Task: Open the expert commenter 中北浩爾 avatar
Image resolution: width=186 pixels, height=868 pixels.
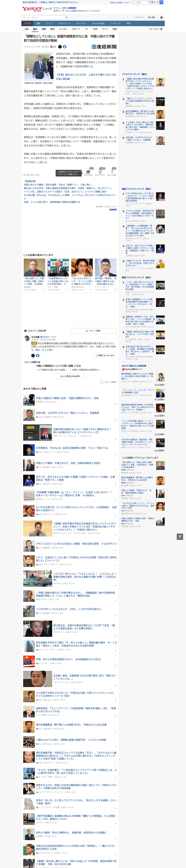Action: tap(27, 338)
